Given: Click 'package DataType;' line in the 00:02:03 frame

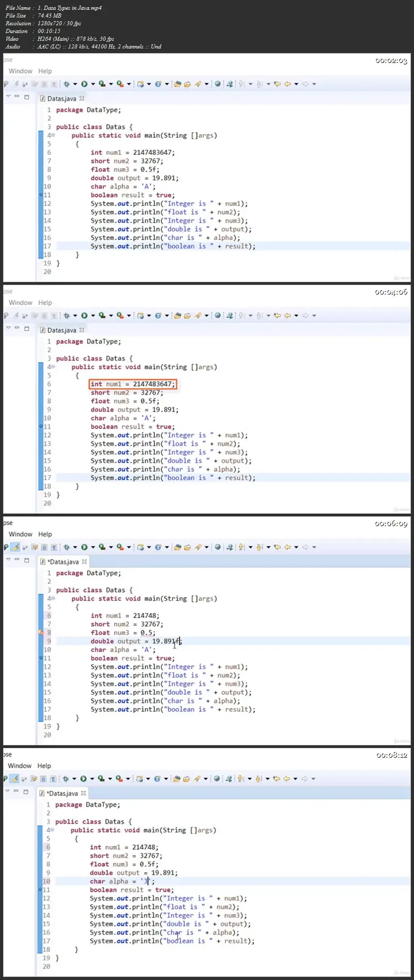Looking at the screenshot, I should click(x=88, y=110).
